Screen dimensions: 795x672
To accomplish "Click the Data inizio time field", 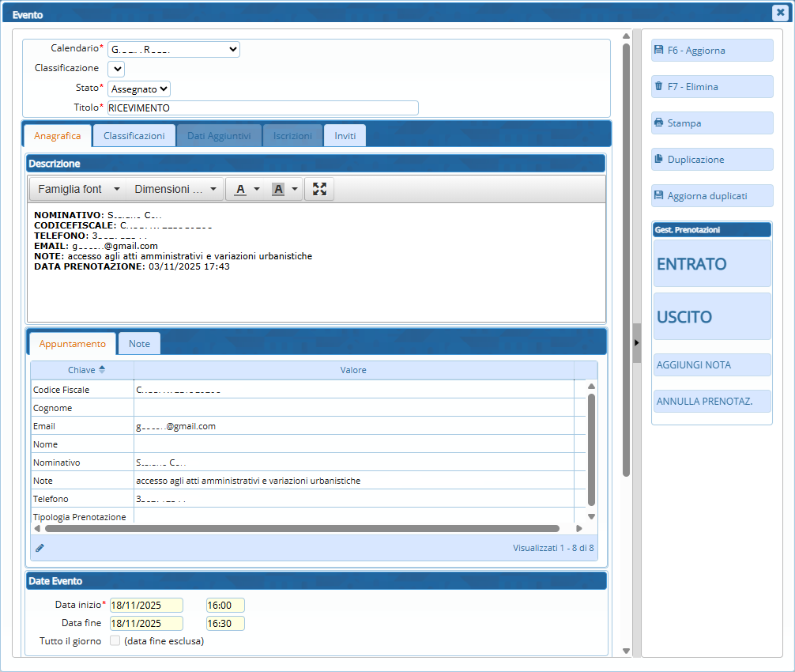I will 225,606.
